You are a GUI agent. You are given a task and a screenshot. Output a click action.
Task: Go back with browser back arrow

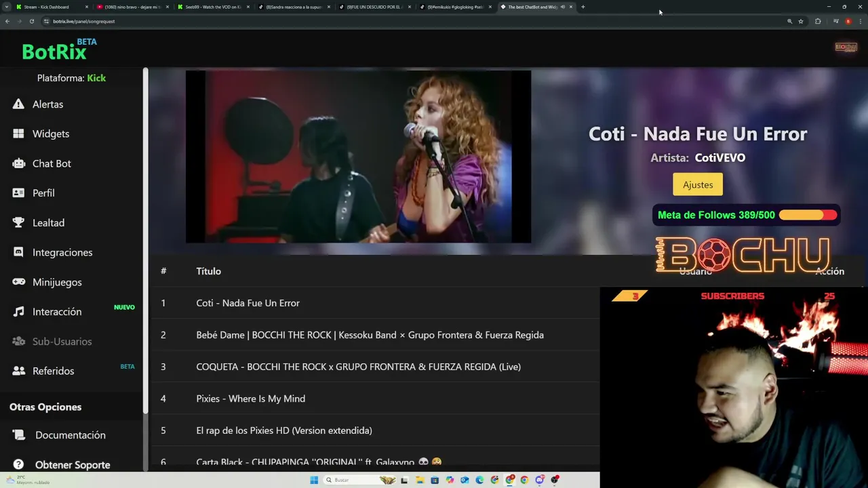[x=7, y=21]
